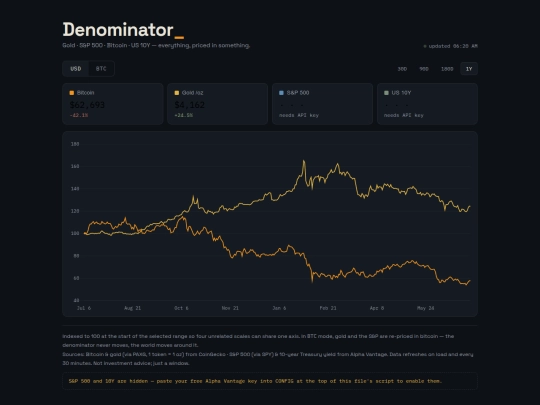540x405 pixels.
Task: Click the status dot beside updated time
Action: pyautogui.click(x=425, y=46)
